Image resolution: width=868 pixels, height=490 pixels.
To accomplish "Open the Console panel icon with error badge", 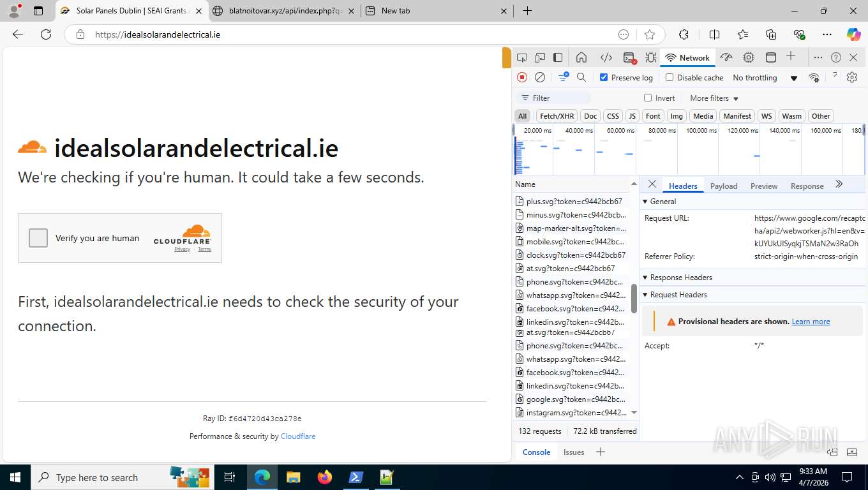I will [629, 57].
